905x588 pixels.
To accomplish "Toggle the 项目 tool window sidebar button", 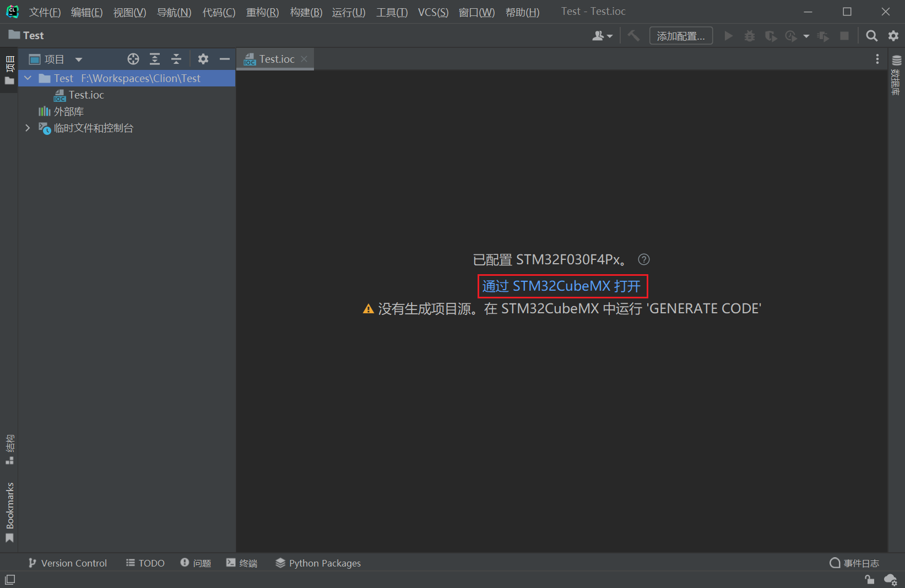I will point(9,70).
